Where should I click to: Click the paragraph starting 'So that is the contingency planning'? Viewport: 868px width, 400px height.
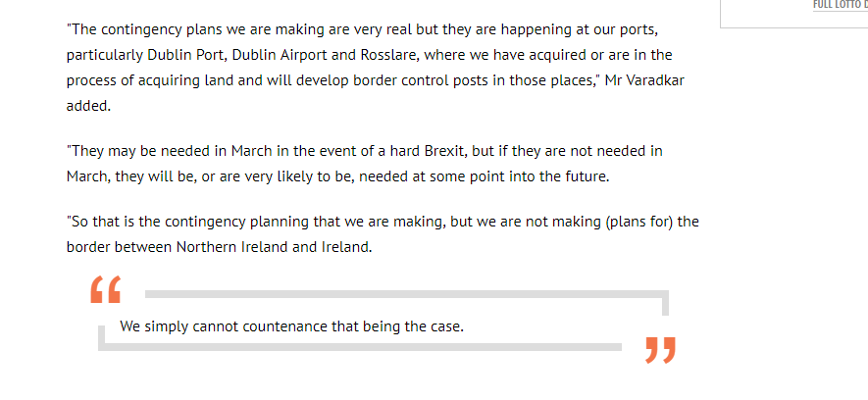tap(383, 234)
